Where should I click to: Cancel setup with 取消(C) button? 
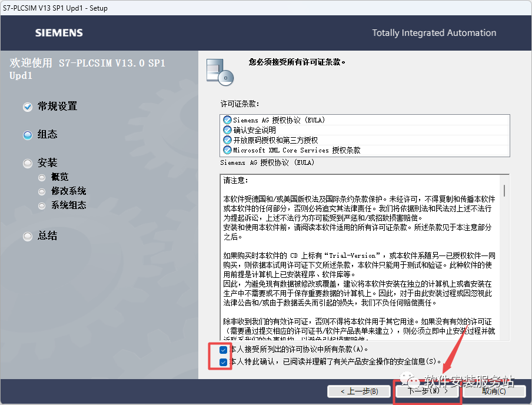pyautogui.click(x=494, y=391)
